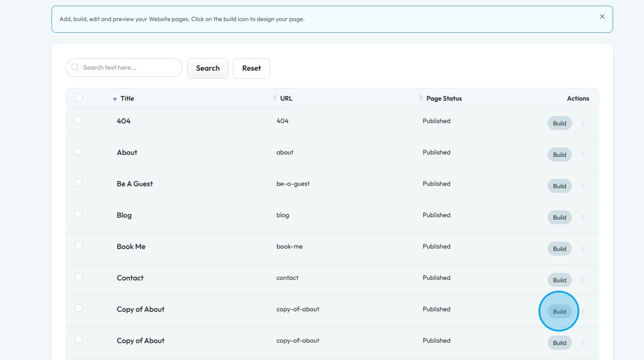
Task: Open three-dot menu for Book Me page
Action: [582, 248]
